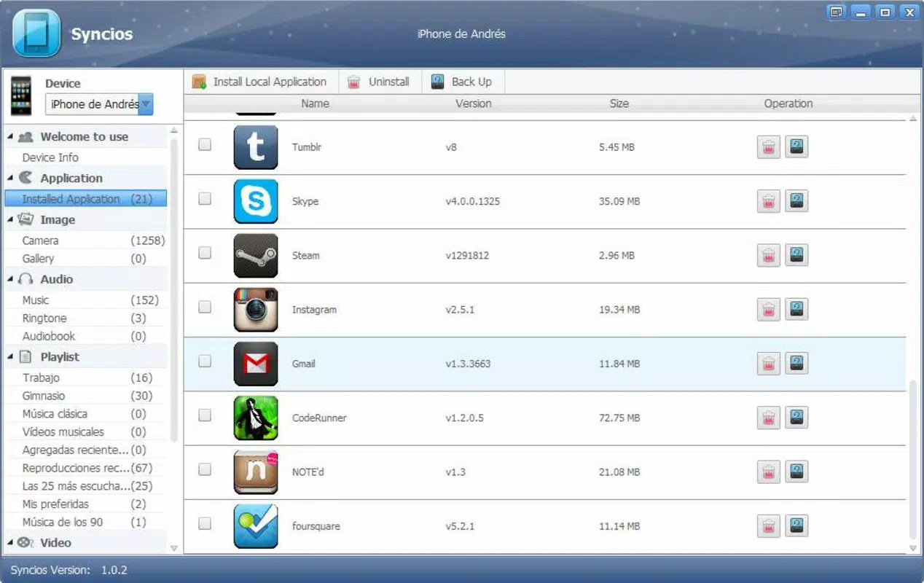This screenshot has width=924, height=583.
Task: Open the Gallery (0) item
Action: pos(85,259)
